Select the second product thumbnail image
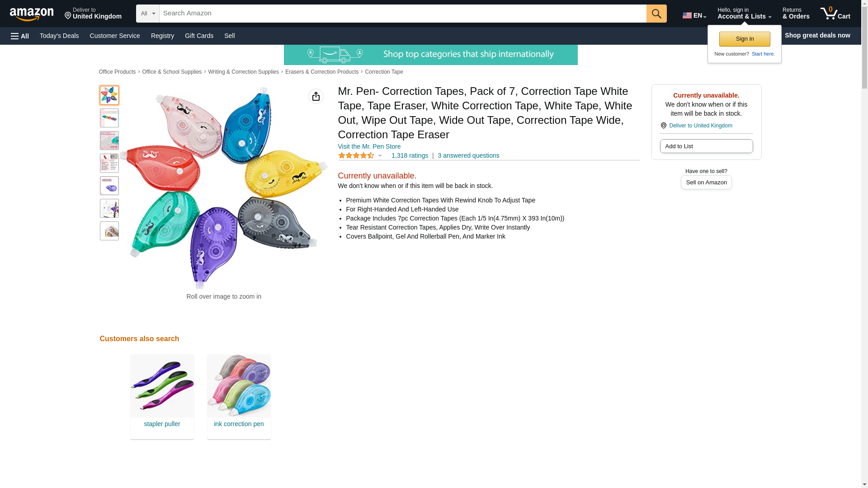 109,118
